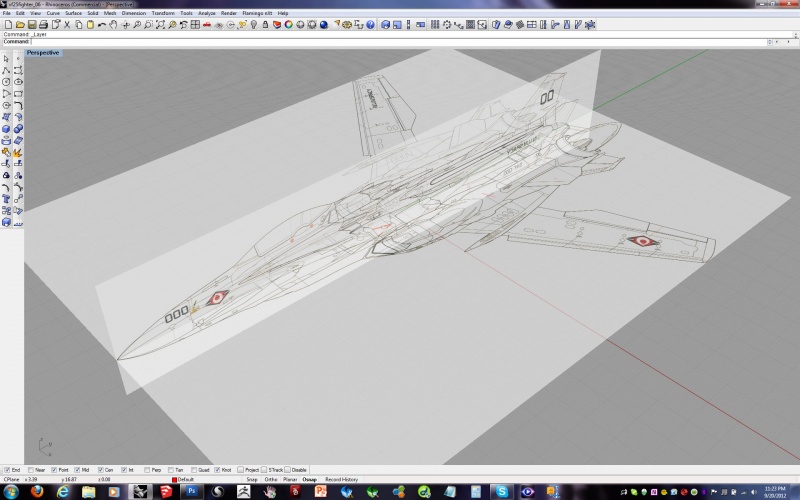Enable the Quad osnap checkbox
The height and width of the screenshot is (500, 800).
[x=194, y=470]
